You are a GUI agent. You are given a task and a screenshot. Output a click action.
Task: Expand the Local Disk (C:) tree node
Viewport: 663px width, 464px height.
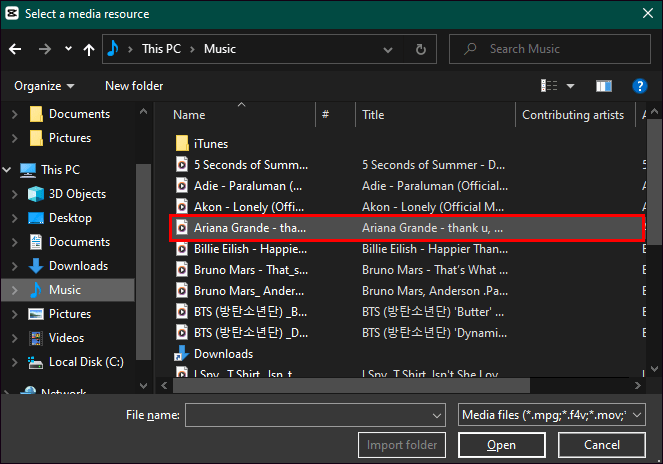click(14, 362)
